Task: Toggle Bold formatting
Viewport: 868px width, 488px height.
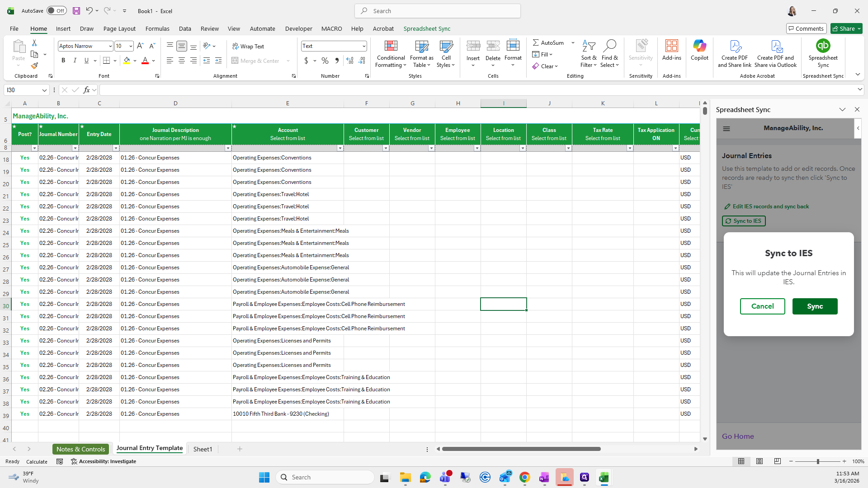Action: click(x=63, y=61)
